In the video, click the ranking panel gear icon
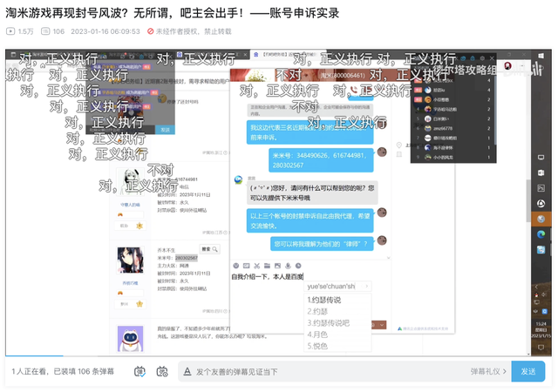558x392 pixels. tap(482, 58)
